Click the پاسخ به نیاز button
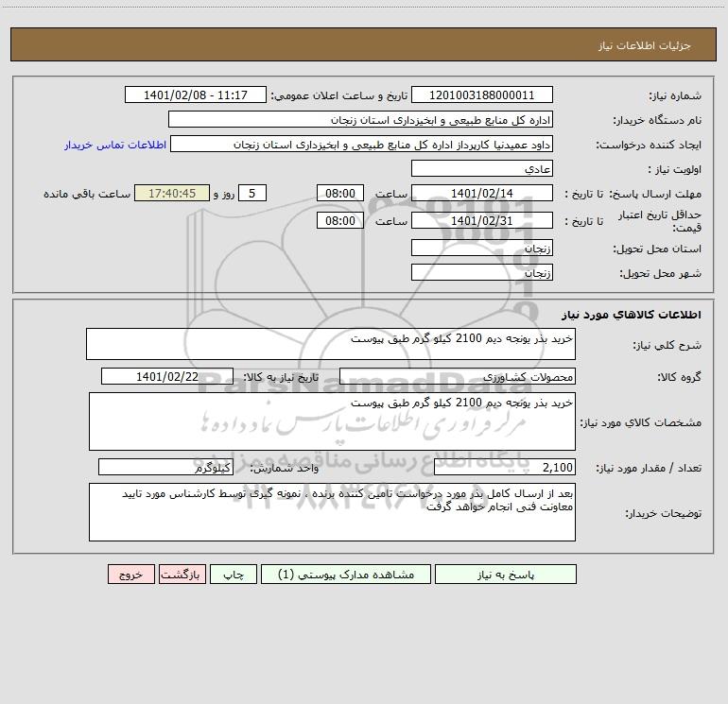This screenshot has height=704, width=728. click(x=506, y=574)
